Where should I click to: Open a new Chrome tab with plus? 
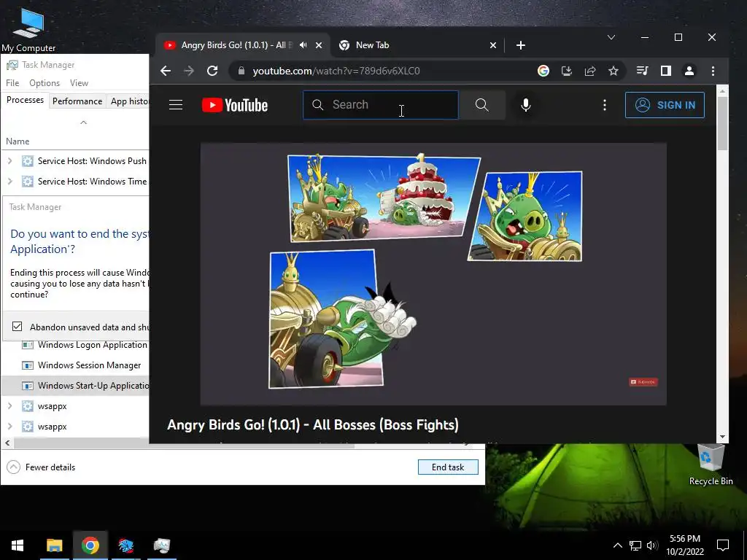tap(521, 45)
